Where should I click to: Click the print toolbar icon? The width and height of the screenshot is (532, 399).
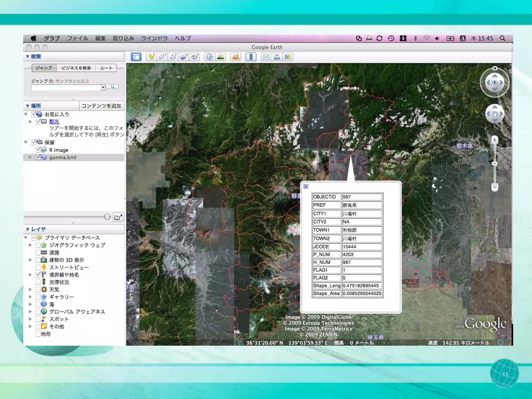[x=277, y=57]
